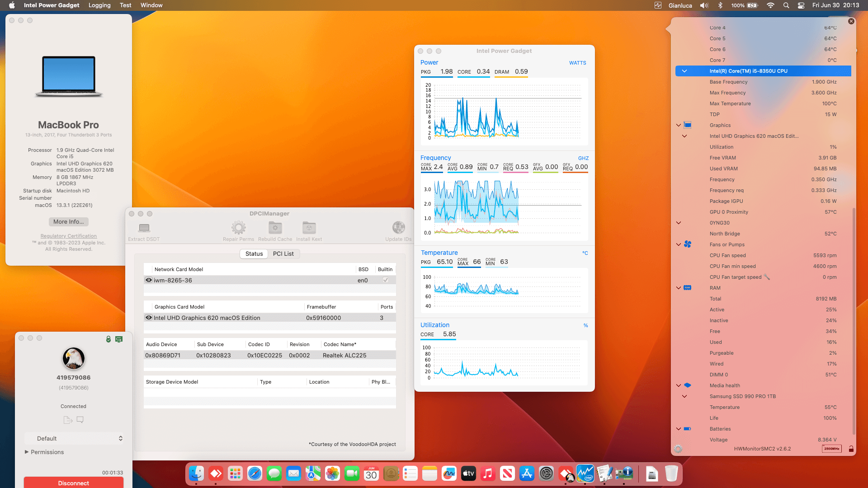Image resolution: width=868 pixels, height=488 pixels.
Task: Click the Power graph in Intel Power Gadget
Action: tap(505, 111)
